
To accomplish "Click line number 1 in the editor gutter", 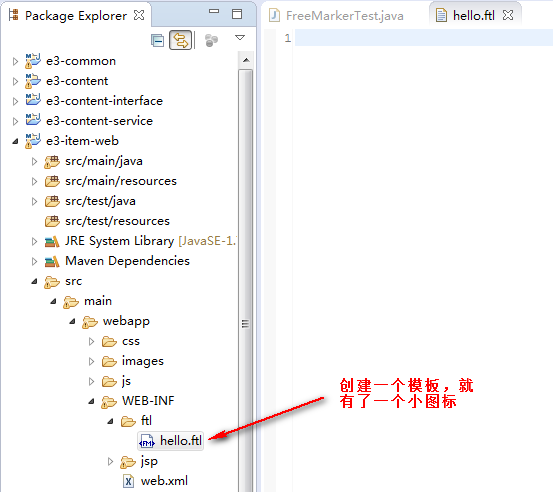I will coord(288,38).
